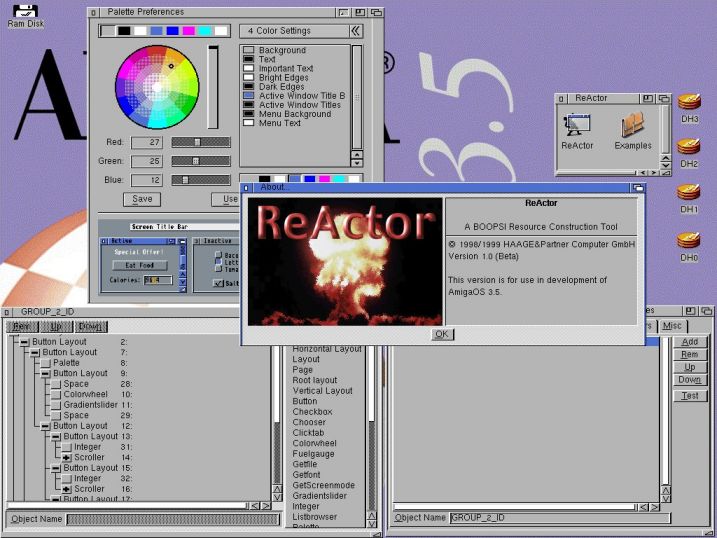Select Clicktab in the class list

(308, 433)
